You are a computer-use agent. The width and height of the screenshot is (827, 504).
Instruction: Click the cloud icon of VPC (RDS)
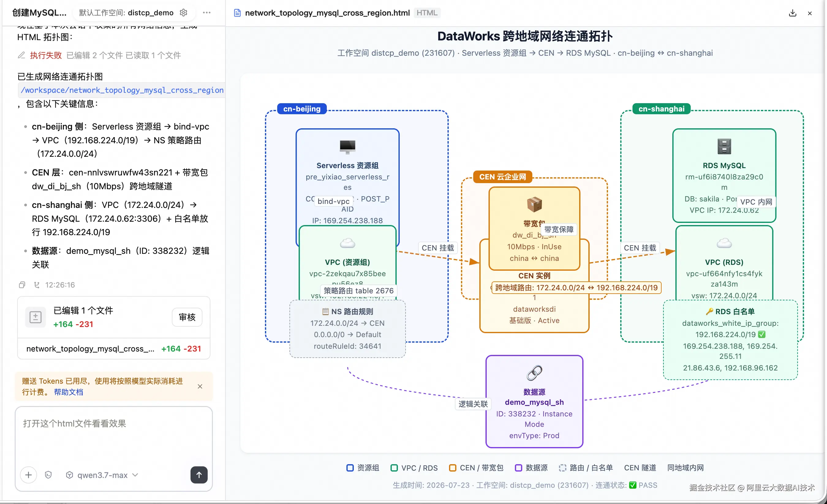pyautogui.click(x=724, y=243)
